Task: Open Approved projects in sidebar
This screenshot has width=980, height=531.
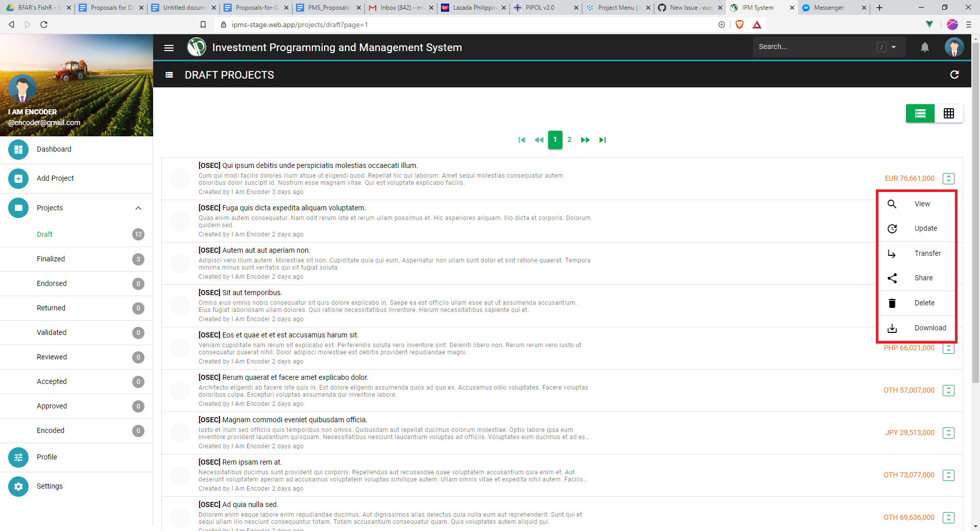Action: point(77,406)
